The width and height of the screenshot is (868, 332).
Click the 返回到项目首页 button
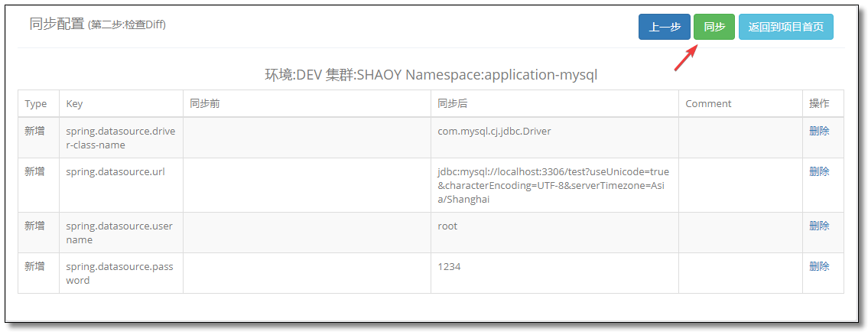pos(785,27)
